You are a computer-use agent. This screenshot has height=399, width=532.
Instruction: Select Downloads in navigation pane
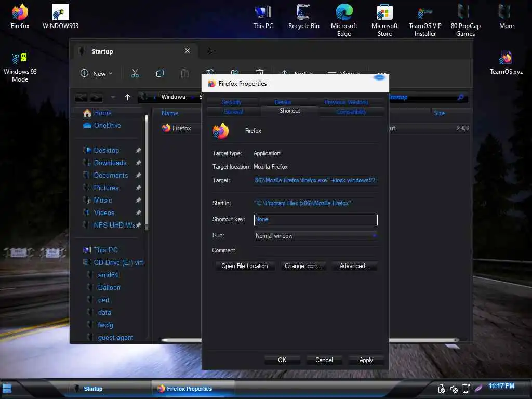tap(110, 163)
